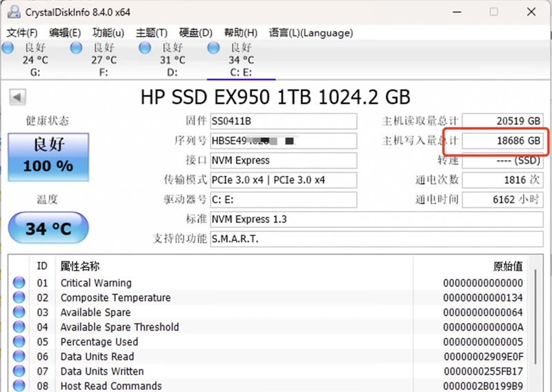Click the power on count 1816 次
This screenshot has height=392, width=552.
point(503,180)
